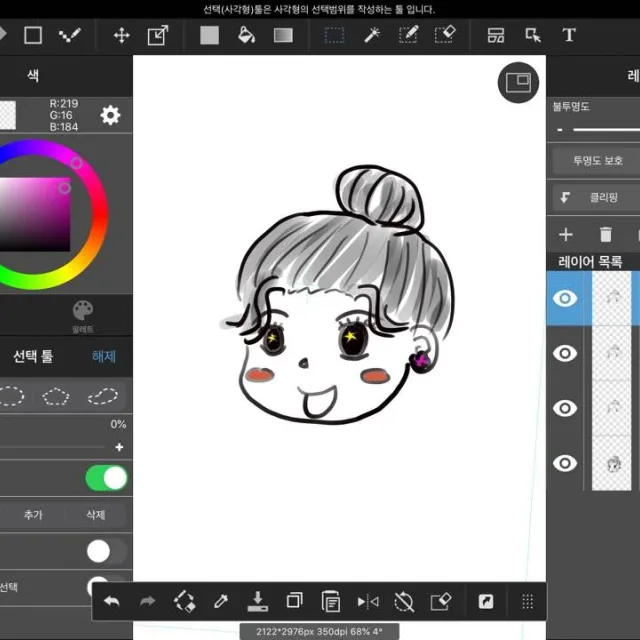This screenshot has width=640, height=640.
Task: Click the 색 panel title
Action: [x=33, y=76]
